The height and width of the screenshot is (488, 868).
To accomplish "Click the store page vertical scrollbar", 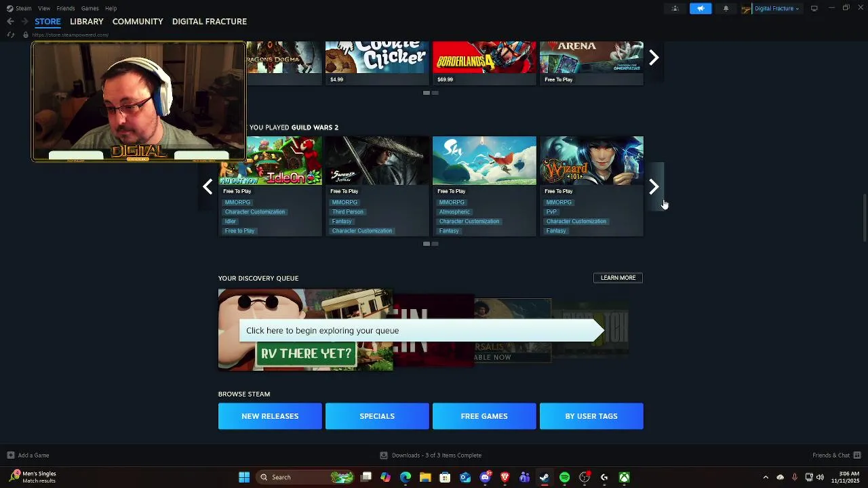I will pos(864,217).
